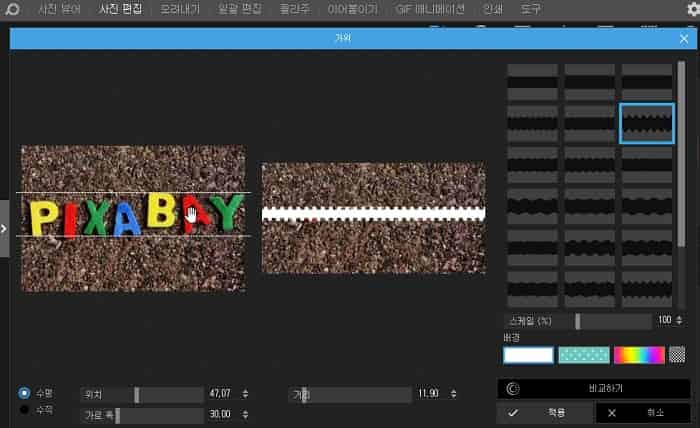
Task: Open the 오려내기 tab
Action: [x=180, y=9]
